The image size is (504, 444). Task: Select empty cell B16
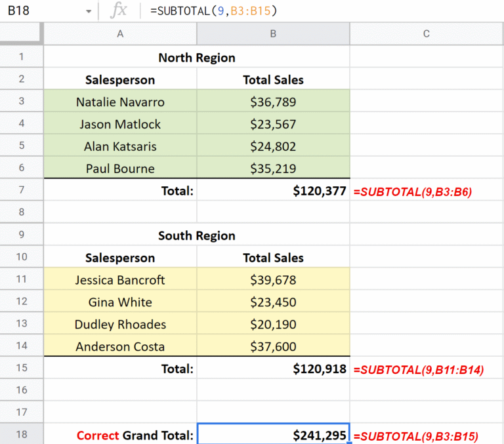[273, 390]
